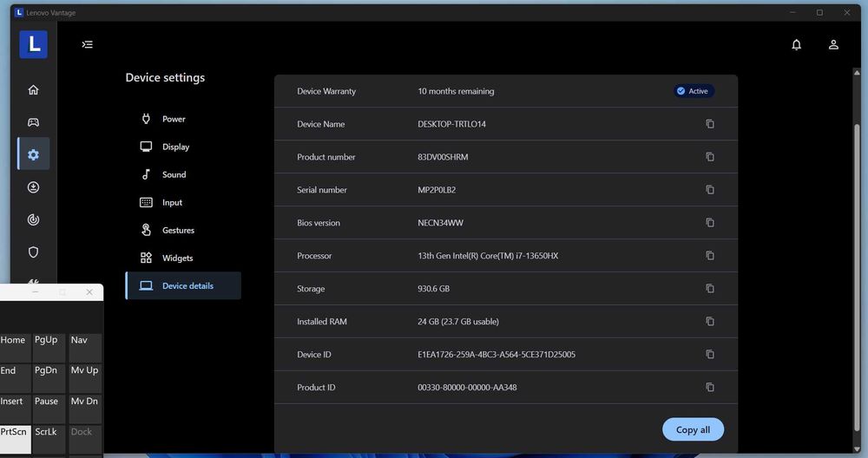
Task: Copy the Product number value
Action: (710, 156)
